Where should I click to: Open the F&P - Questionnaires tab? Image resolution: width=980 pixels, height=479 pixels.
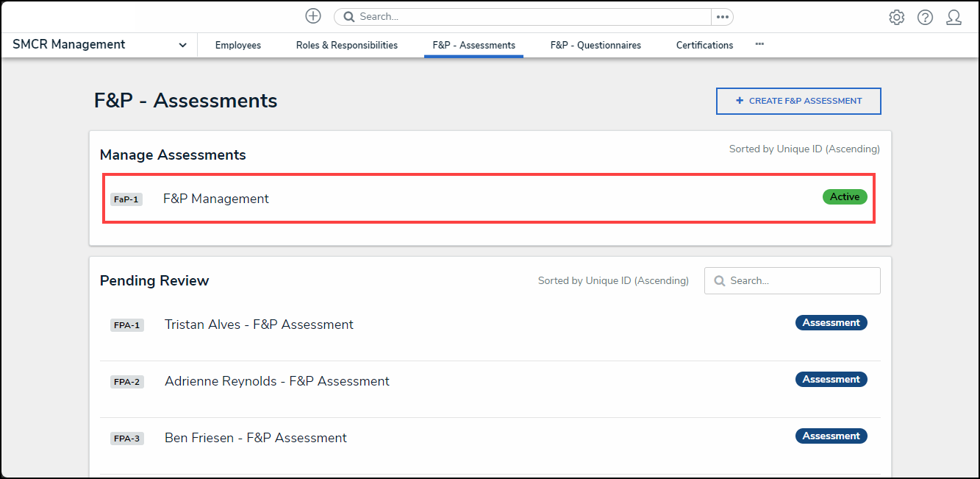click(x=595, y=45)
